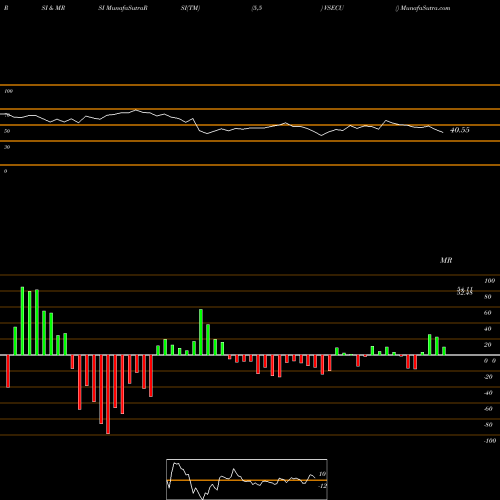The image size is (500, 500).
Task: Click the end of the white RSI line
Action: [x=443, y=133]
